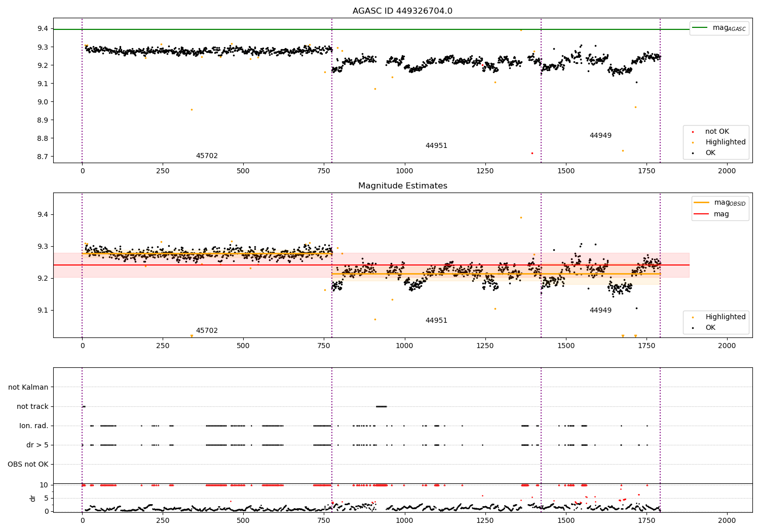Click '45702' label in Magnitude Estimates plot
Viewport: 760px width, 532px height.
coord(207,331)
